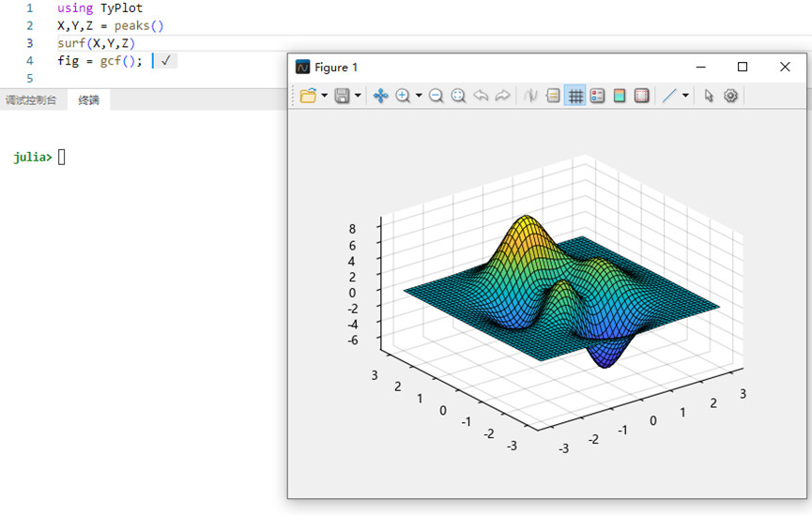812x515 pixels.
Task: Undo view change with back arrow
Action: click(x=481, y=96)
